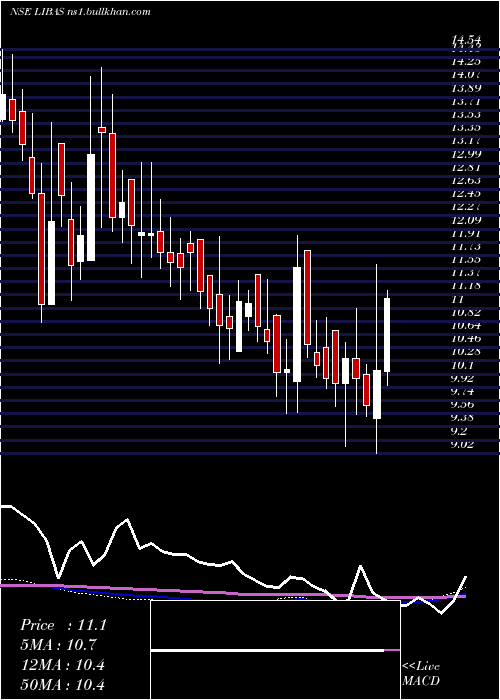This screenshot has height=700, width=500.
Task: Click the 5MA : 10.7 value
Action: click(x=58, y=645)
